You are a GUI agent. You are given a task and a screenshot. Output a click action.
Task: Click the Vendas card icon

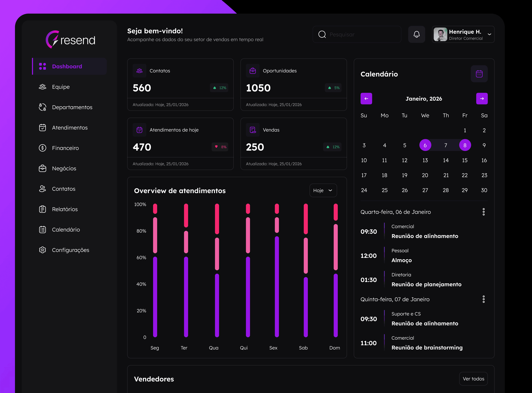tap(253, 130)
